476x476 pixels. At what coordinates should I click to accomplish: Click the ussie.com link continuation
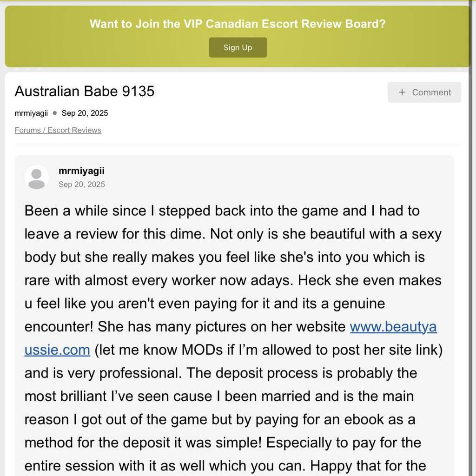[x=57, y=350]
